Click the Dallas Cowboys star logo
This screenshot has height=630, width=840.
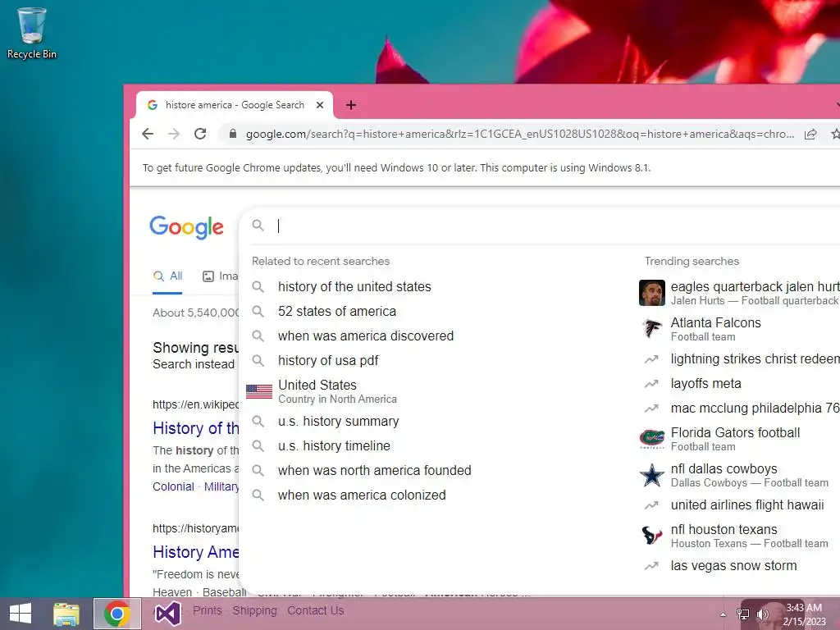(652, 475)
